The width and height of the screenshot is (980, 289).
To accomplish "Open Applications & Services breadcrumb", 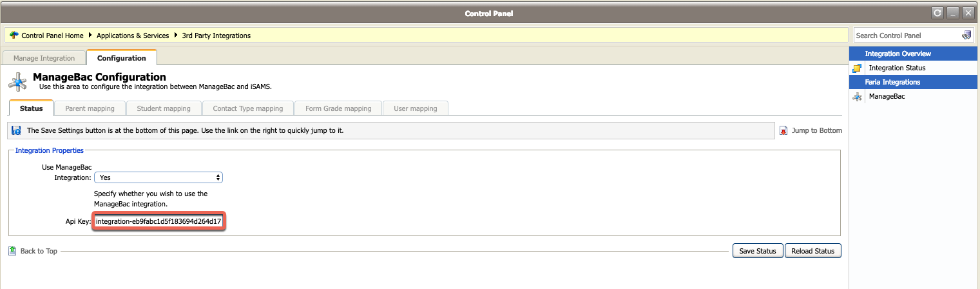I will (x=133, y=35).
